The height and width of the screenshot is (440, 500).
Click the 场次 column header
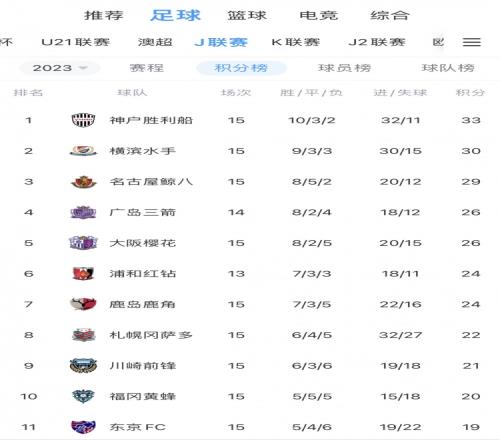click(236, 92)
